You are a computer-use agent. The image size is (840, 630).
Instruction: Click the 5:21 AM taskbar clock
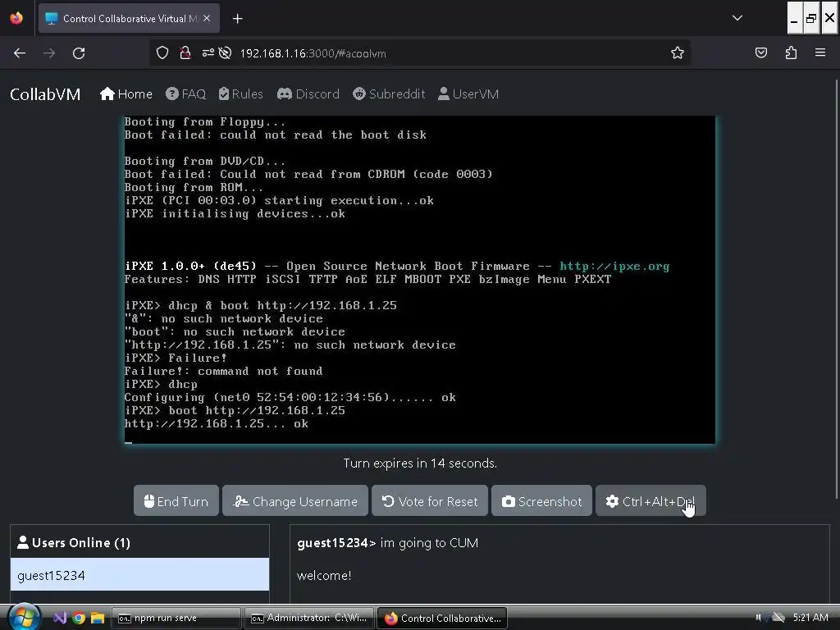(x=810, y=618)
